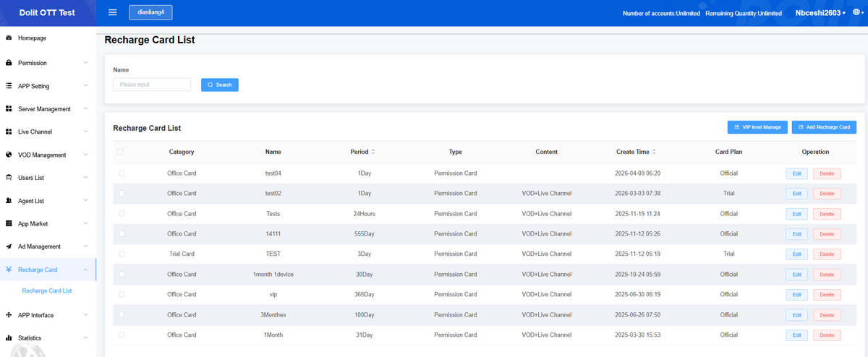Click the Card Plan column header

pos(729,152)
